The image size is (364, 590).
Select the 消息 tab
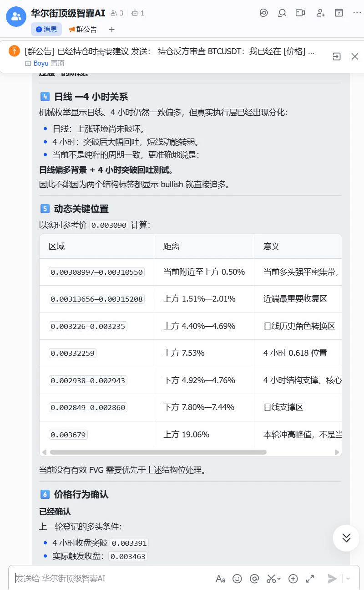tap(46, 30)
